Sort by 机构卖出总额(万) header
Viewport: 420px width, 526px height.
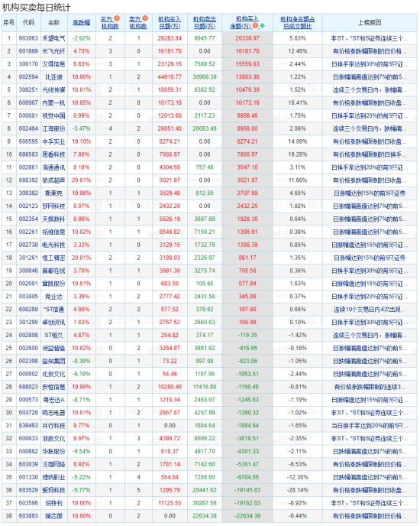click(205, 22)
